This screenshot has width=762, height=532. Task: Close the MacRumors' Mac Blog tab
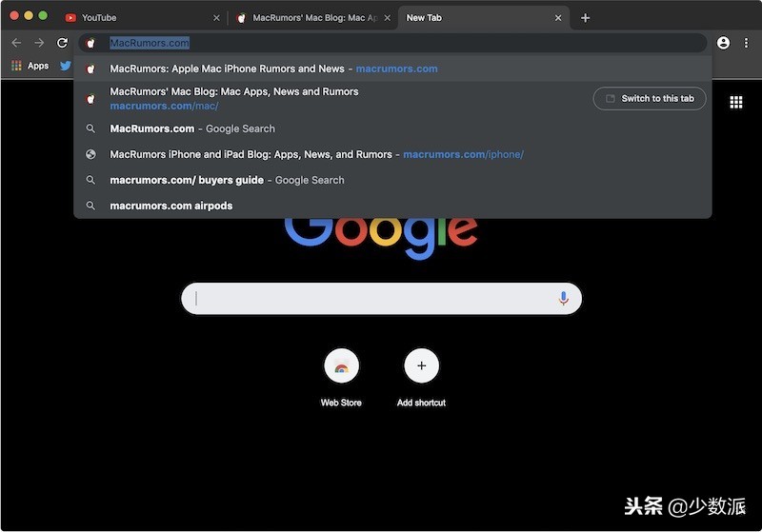point(388,18)
